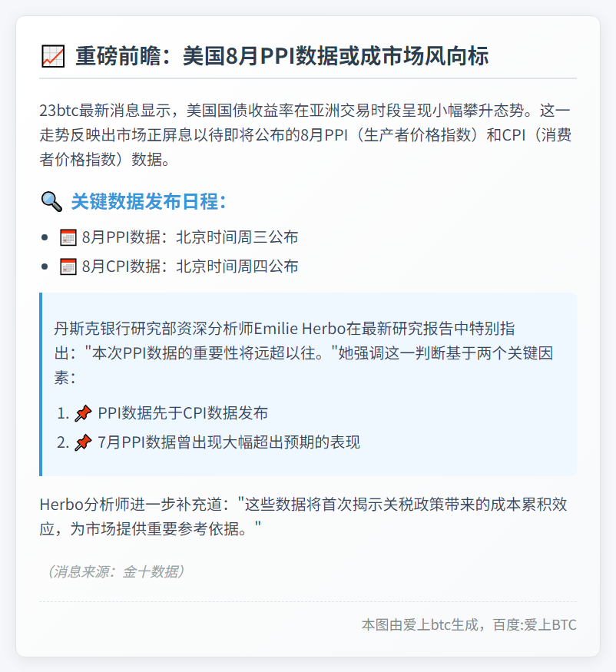Click the pushpin icon beside PPI数据先于CPI数据发布
This screenshot has width=616, height=672.
[x=83, y=413]
